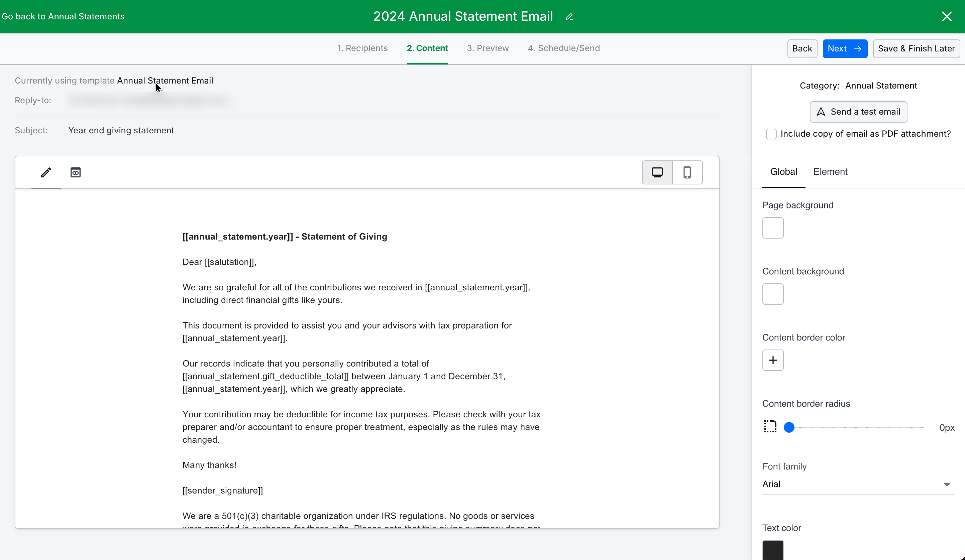Select the pencil edit mode icon

click(46, 172)
